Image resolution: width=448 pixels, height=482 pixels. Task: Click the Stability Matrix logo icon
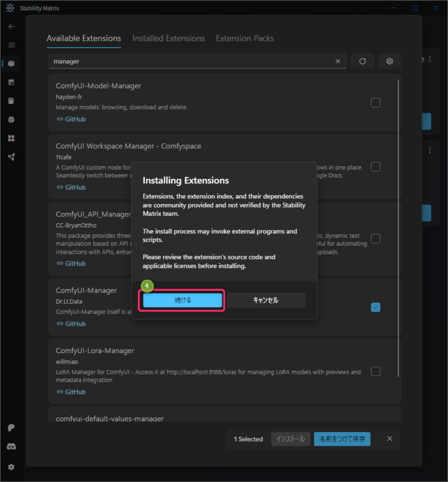(10, 8)
